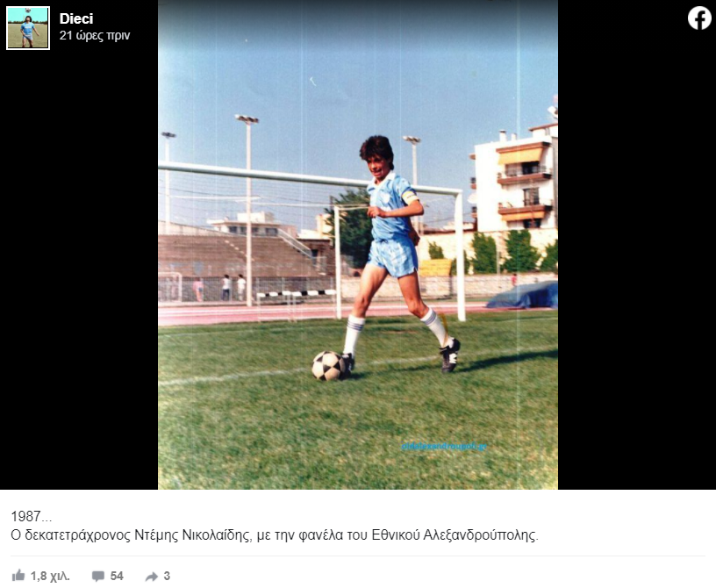This screenshot has height=588, width=716.
Task: Click the '1987...' caption line
Action: pyautogui.click(x=31, y=516)
